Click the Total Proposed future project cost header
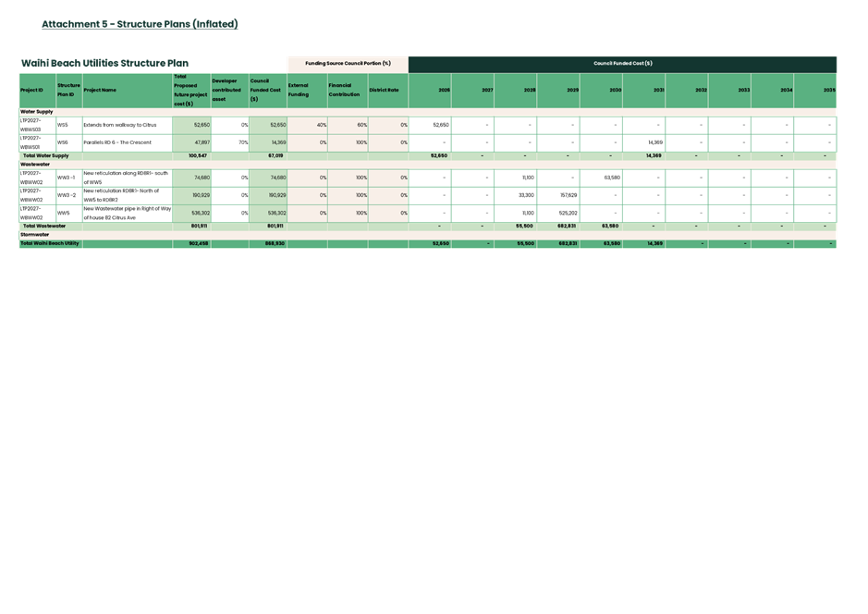The height and width of the screenshot is (614, 868). click(x=190, y=90)
